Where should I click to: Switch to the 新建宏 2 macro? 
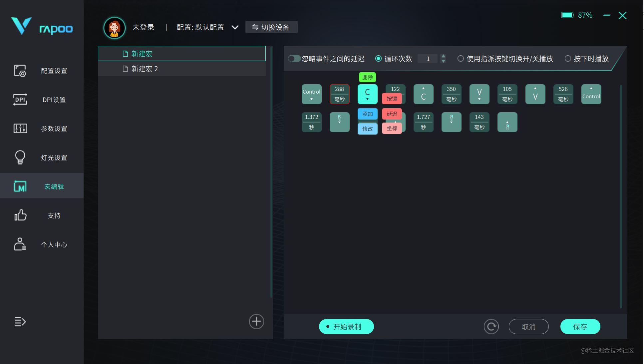[145, 69]
